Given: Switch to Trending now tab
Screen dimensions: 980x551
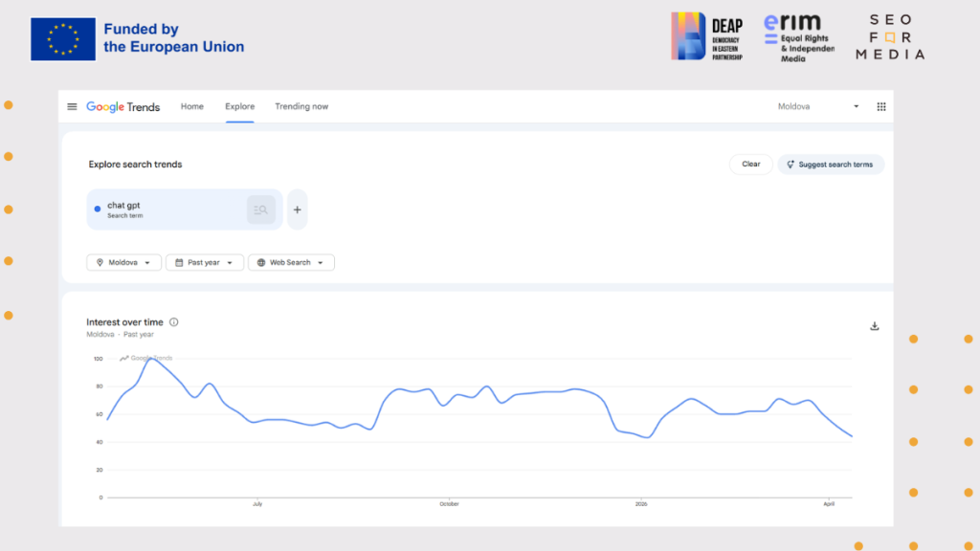Looking at the screenshot, I should 301,107.
